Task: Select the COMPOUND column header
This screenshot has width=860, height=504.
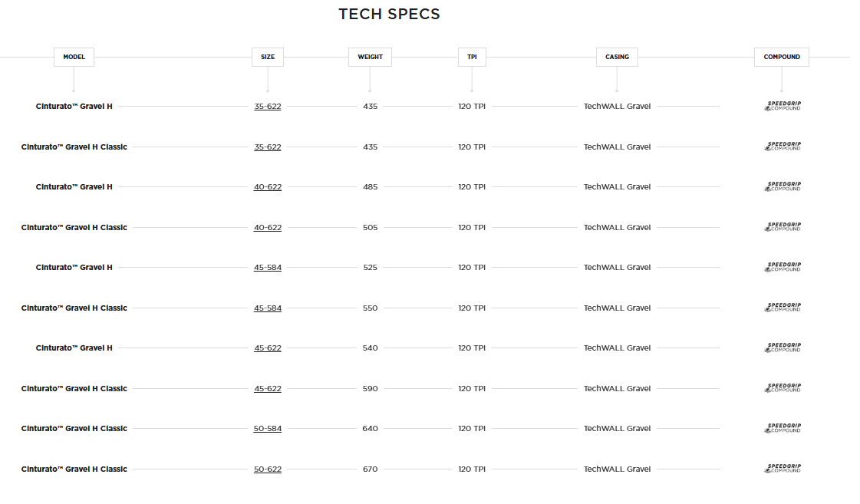Action: click(x=782, y=57)
